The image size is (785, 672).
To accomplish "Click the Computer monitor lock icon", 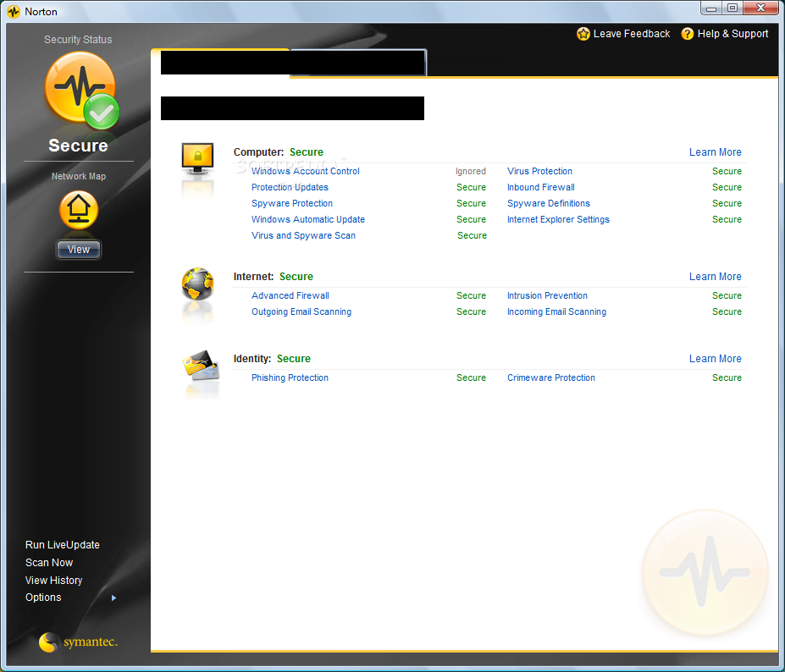I will 198,158.
